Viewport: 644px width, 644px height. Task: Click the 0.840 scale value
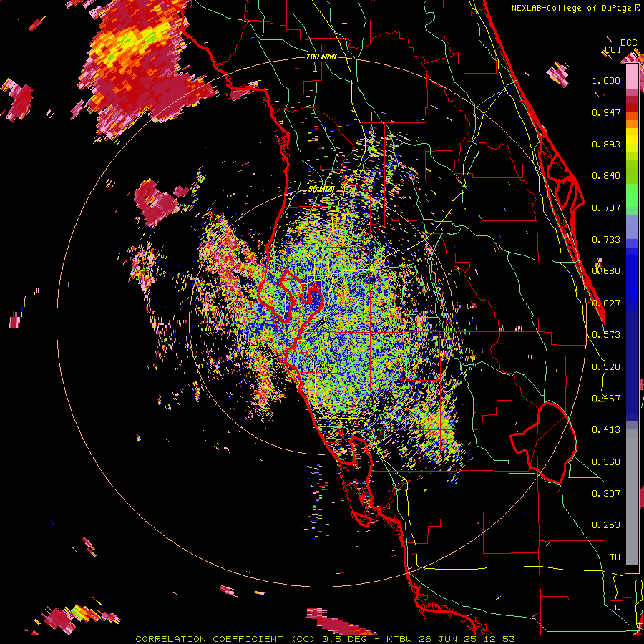click(606, 176)
